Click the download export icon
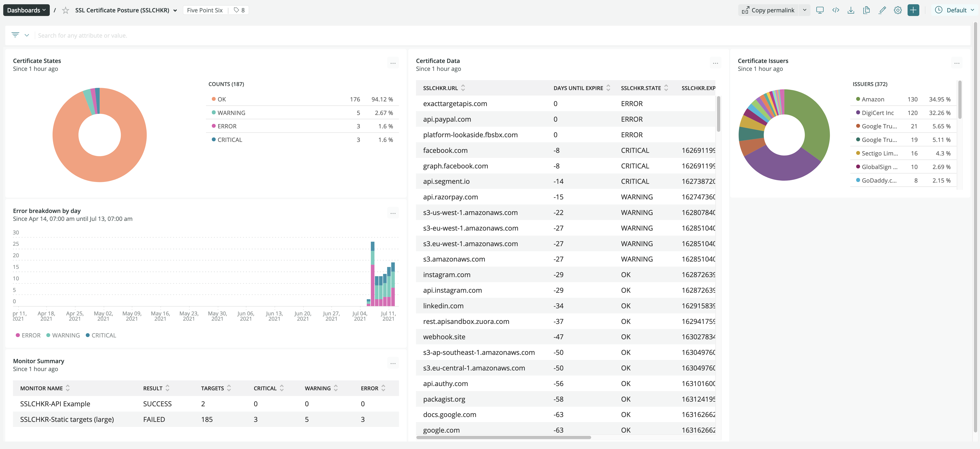This screenshot has width=980, height=449. (851, 10)
